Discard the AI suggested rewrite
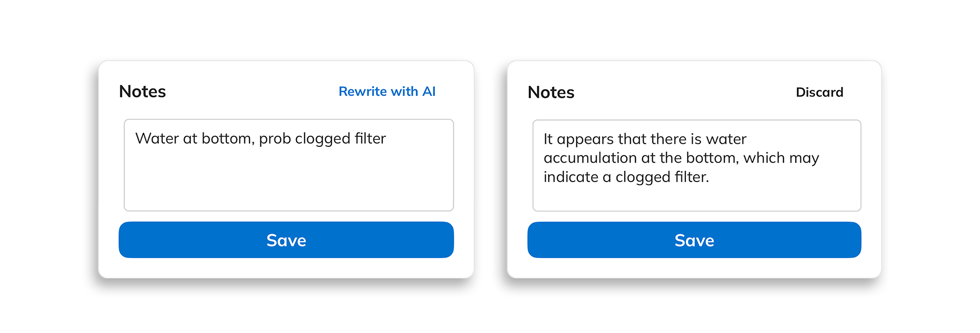Screen dimensions: 980x333 click(819, 92)
